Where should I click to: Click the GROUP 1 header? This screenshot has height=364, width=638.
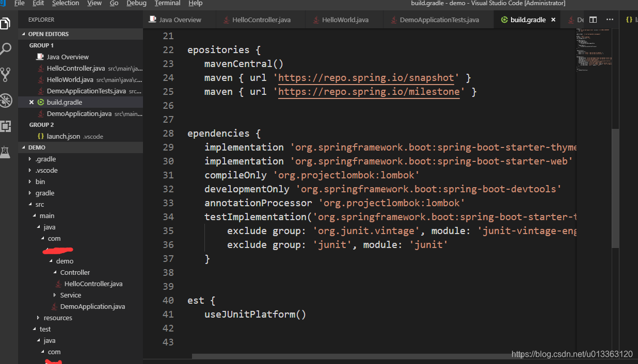pyautogui.click(x=41, y=45)
